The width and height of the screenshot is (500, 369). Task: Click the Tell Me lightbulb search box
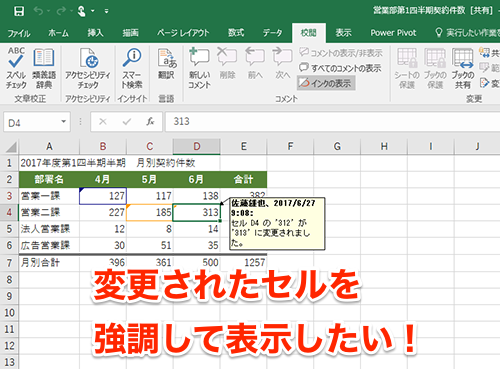pyautogui.click(x=467, y=33)
